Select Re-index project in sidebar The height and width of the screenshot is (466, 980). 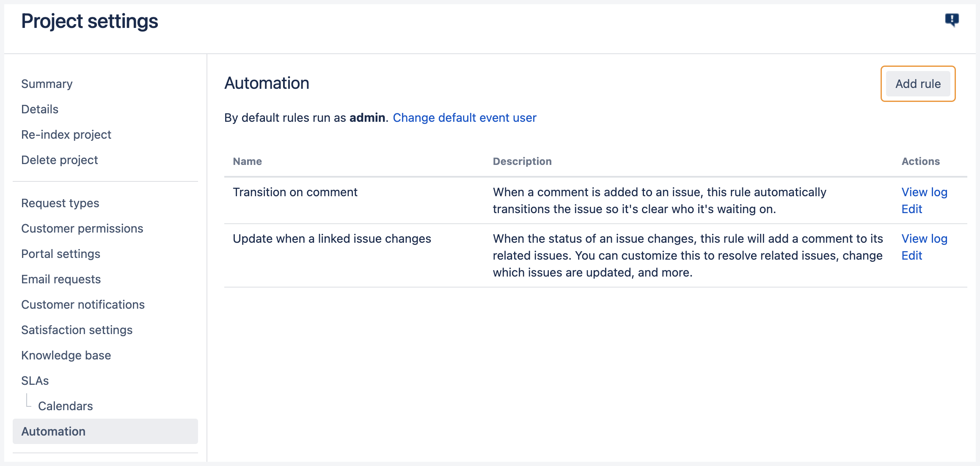pos(66,134)
